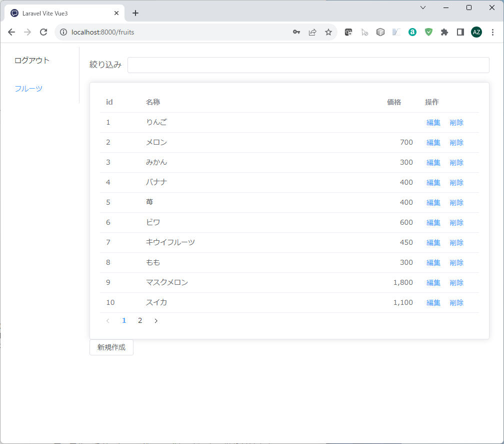
Task: Close the Laravel Vite Vue3 tab
Action: pyautogui.click(x=116, y=13)
